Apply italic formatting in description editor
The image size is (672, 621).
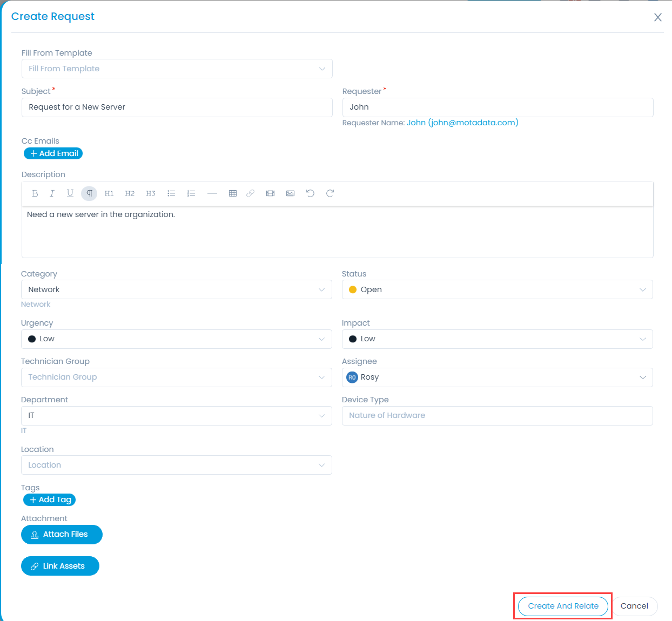[x=52, y=193]
